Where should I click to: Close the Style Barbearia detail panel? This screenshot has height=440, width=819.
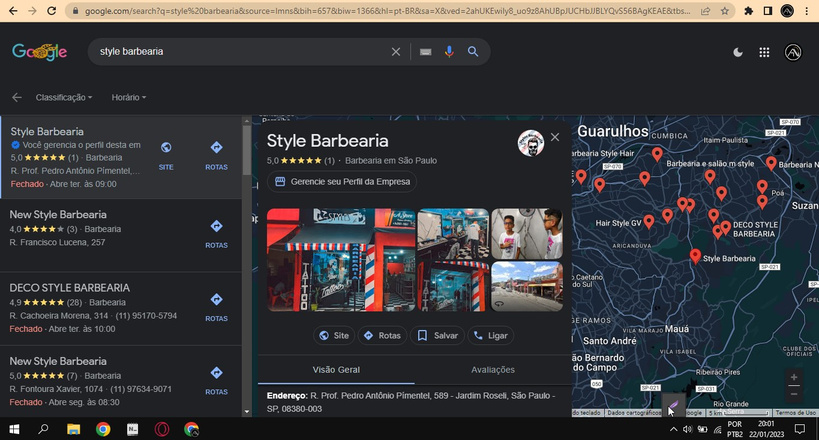coord(555,137)
